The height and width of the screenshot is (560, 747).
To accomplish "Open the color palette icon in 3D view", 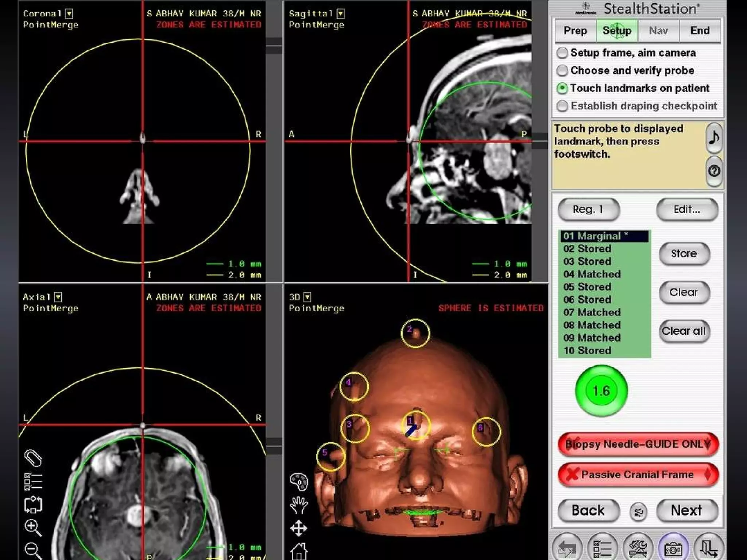I will pos(299,482).
